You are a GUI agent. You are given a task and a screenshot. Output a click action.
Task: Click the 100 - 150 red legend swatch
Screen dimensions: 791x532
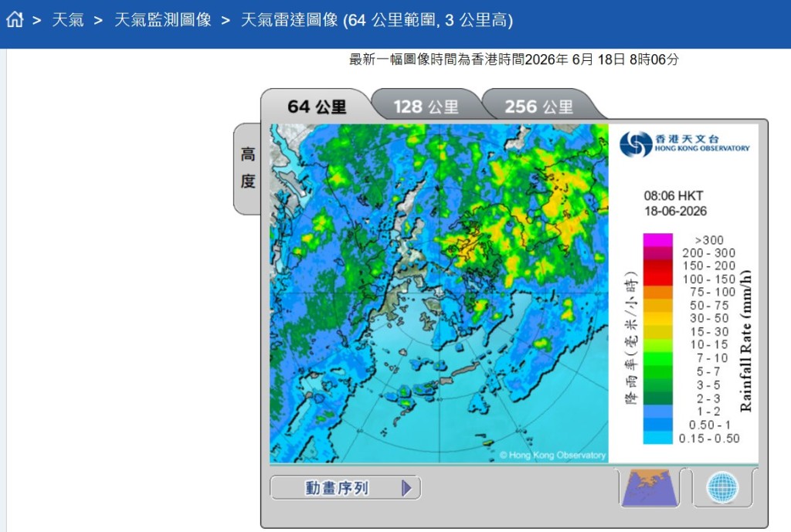[x=657, y=279]
